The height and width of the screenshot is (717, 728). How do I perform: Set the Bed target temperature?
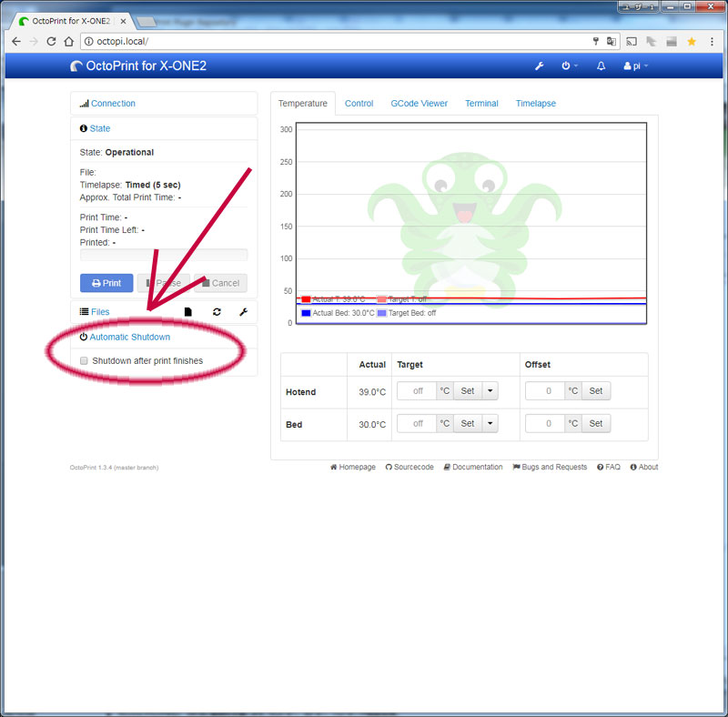point(468,423)
